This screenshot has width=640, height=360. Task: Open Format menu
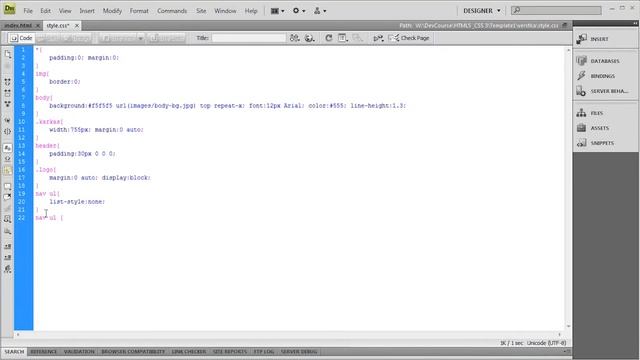click(x=139, y=11)
